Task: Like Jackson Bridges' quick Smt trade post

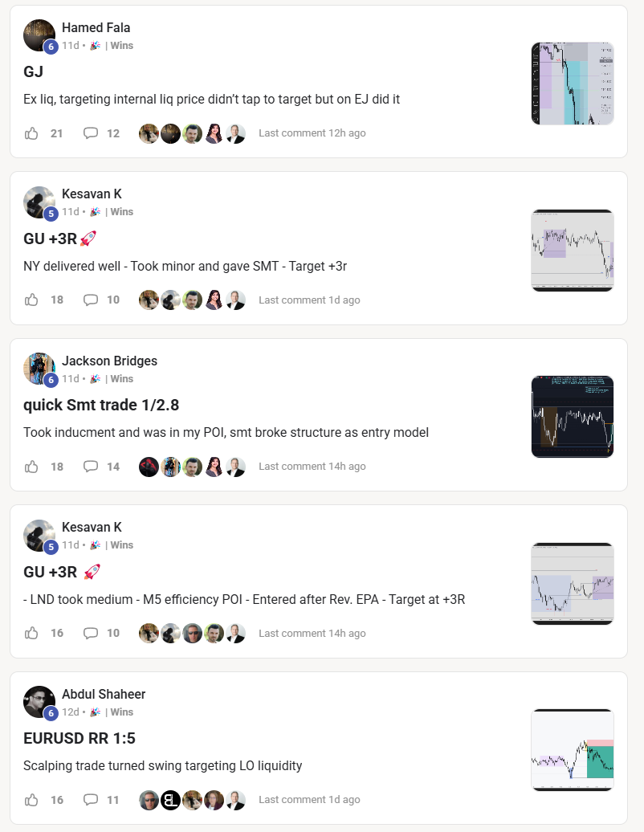Action: click(31, 467)
